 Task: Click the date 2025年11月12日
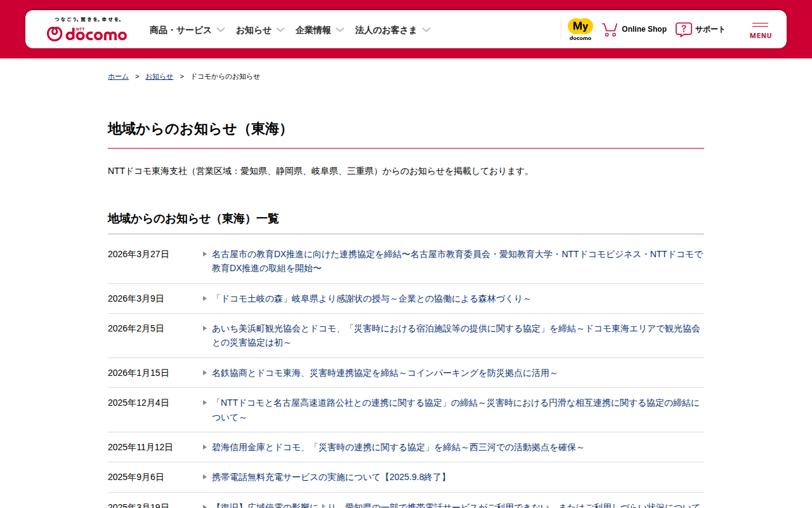(140, 447)
